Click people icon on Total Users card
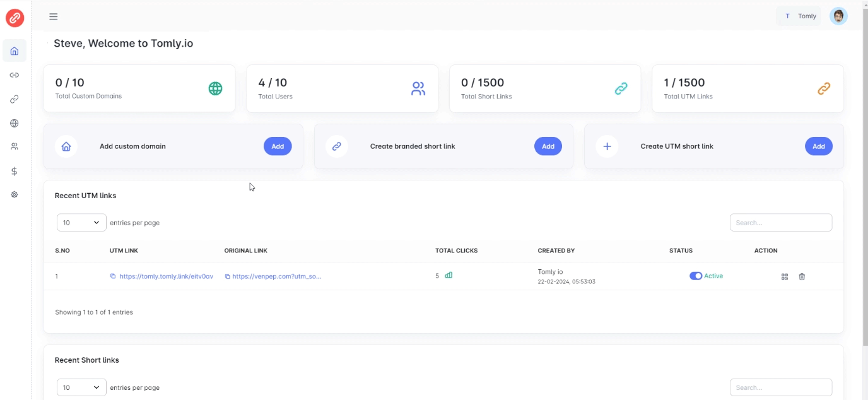868x400 pixels. 418,88
